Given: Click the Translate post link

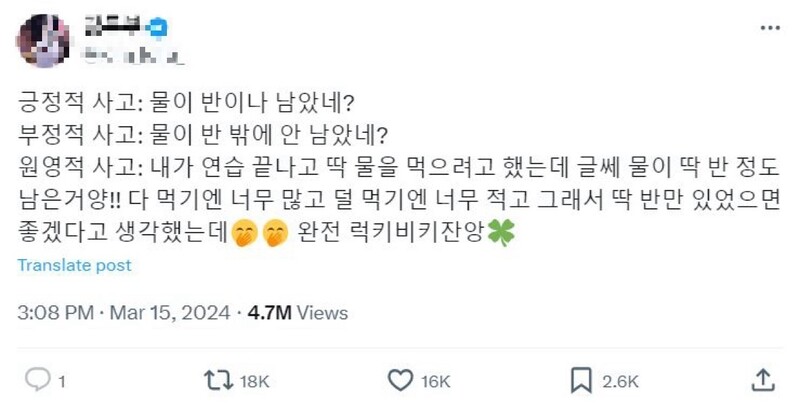Looking at the screenshot, I should coord(73,265).
